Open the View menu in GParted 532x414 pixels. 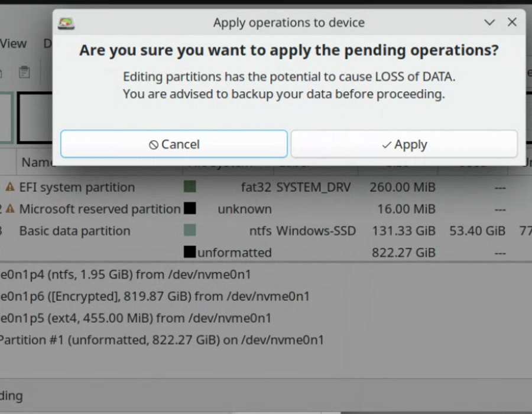point(13,43)
